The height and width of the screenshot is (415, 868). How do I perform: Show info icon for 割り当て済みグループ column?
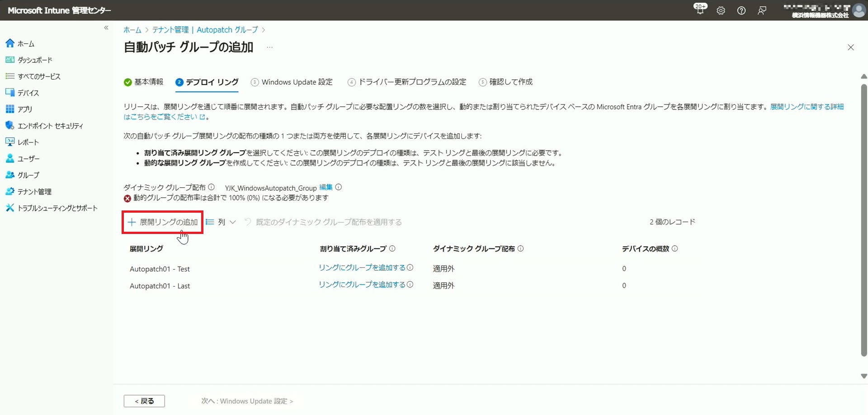click(x=392, y=248)
